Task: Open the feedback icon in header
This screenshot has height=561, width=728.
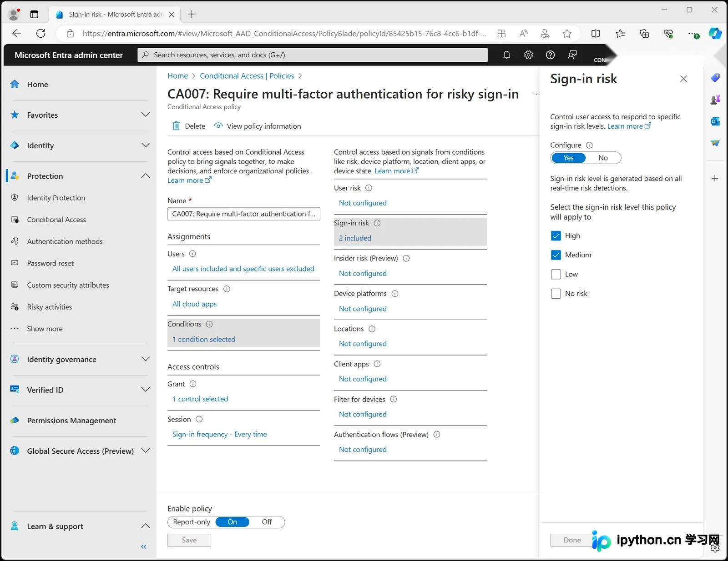Action: (x=572, y=55)
